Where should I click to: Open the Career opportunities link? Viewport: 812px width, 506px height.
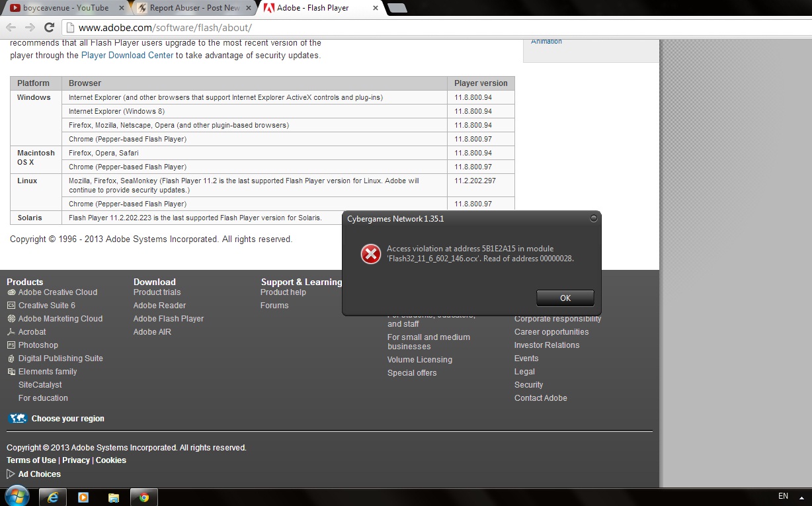(551, 332)
